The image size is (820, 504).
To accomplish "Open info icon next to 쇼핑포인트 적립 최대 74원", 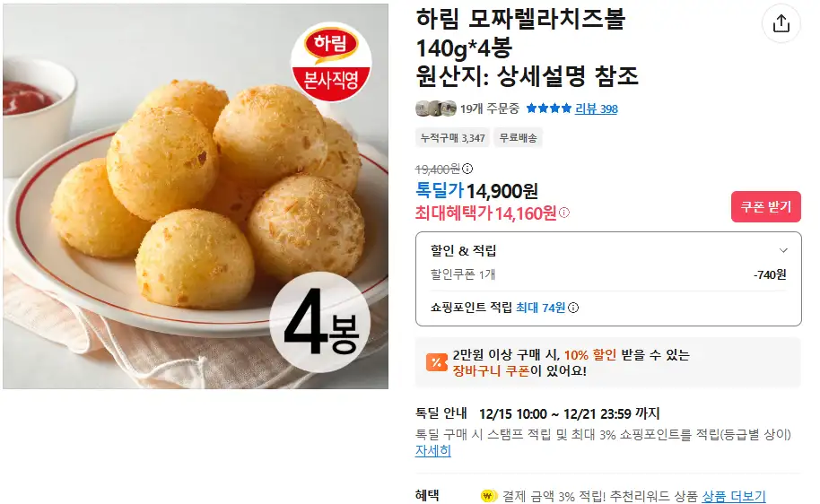I will point(573,308).
